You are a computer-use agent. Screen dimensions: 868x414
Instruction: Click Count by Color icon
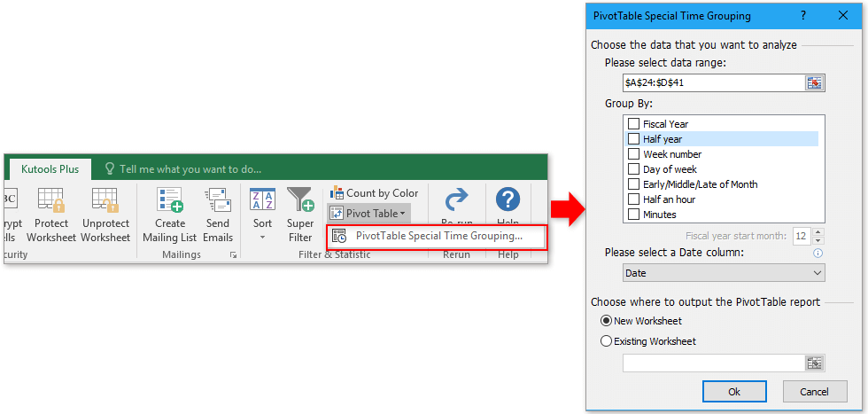pos(337,192)
